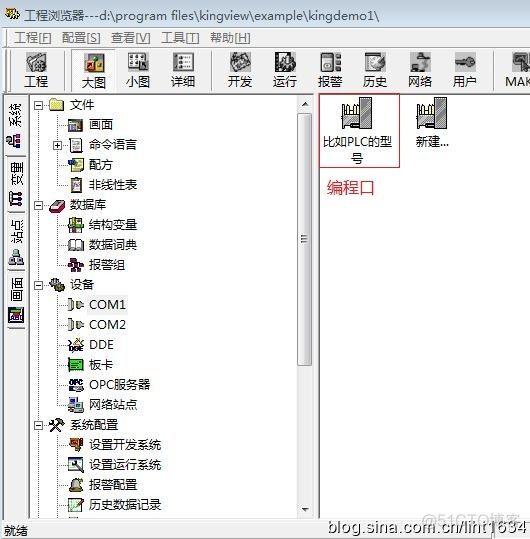Collapse the 文件 tree node
530x539 pixels.
point(38,105)
